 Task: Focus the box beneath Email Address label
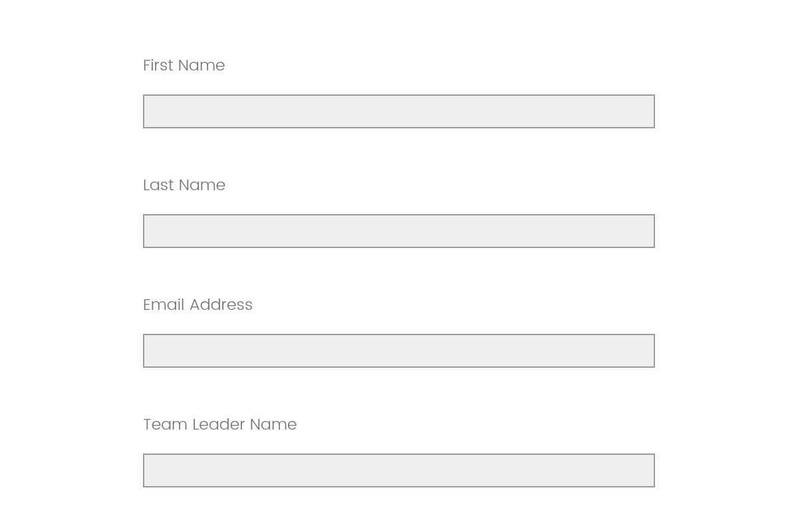[x=399, y=350]
